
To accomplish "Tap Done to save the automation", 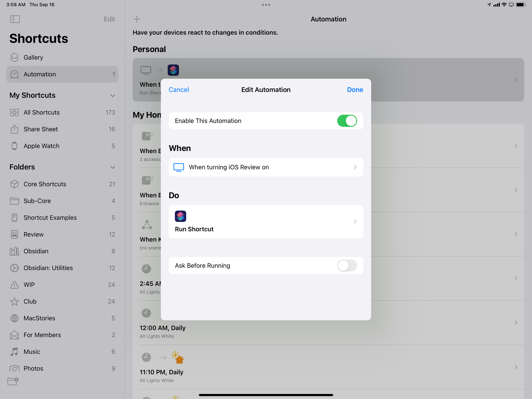I will pos(355,90).
